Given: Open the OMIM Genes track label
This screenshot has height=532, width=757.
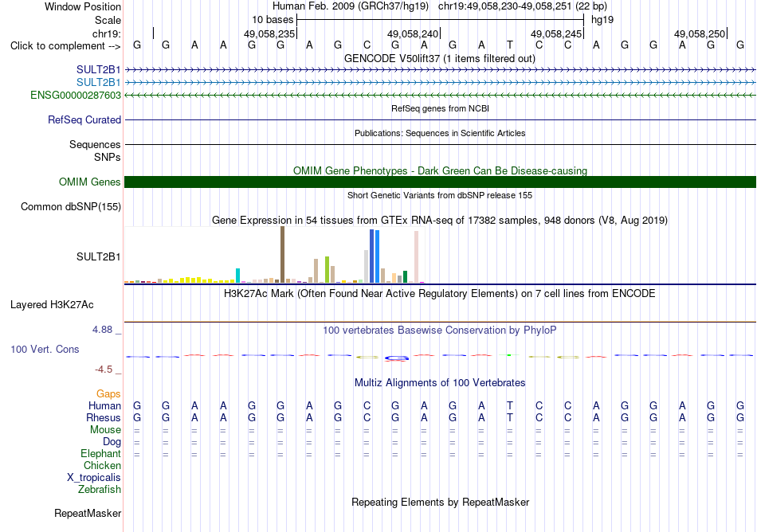Looking at the screenshot, I should click(90, 182).
